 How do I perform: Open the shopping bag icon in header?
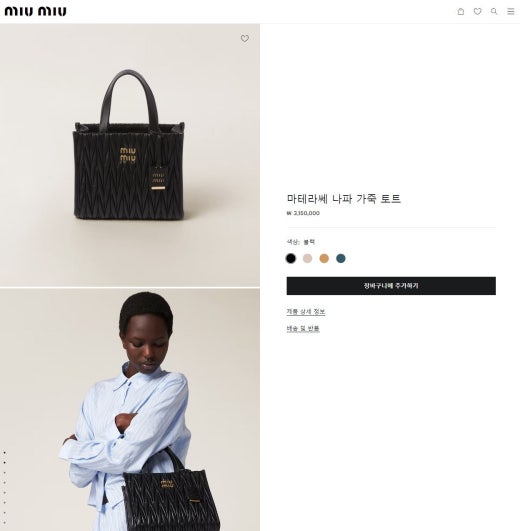click(x=461, y=12)
